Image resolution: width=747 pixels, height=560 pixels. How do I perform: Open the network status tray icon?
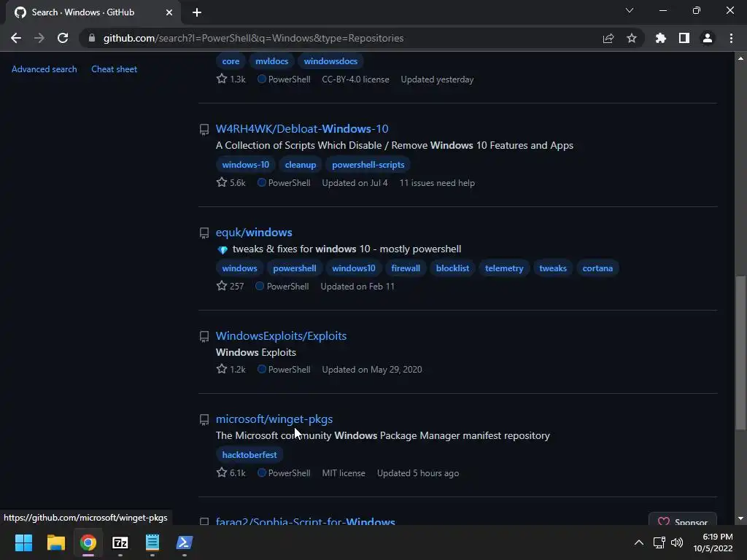coord(659,542)
